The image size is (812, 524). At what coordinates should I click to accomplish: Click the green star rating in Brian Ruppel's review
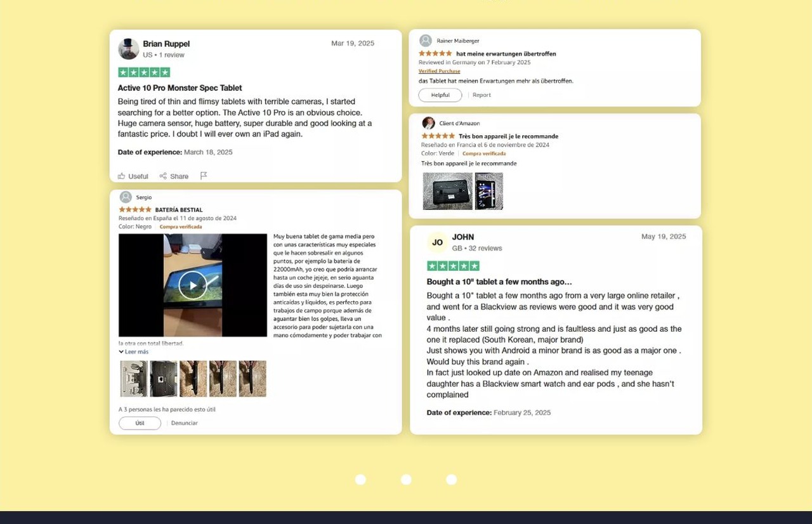[144, 72]
